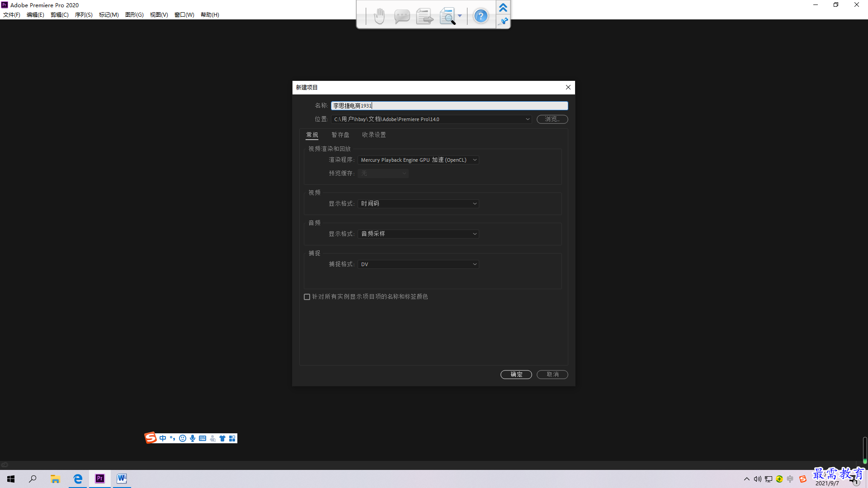Screen dimensions: 868x488
Task: Open the magnifier tool dropdown arrow
Action: point(460,16)
